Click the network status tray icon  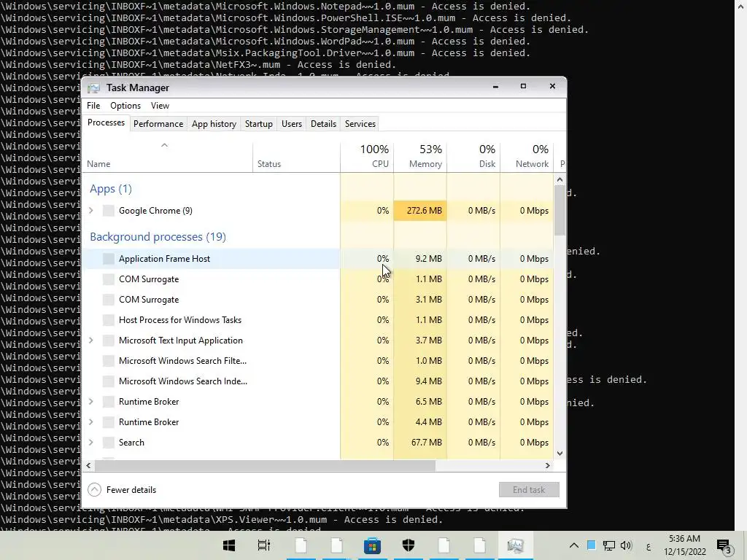pos(608,545)
